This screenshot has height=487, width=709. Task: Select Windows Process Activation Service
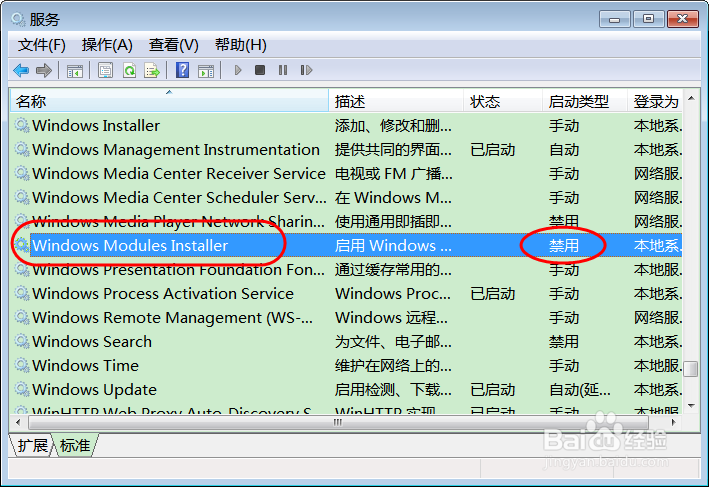coord(346,293)
